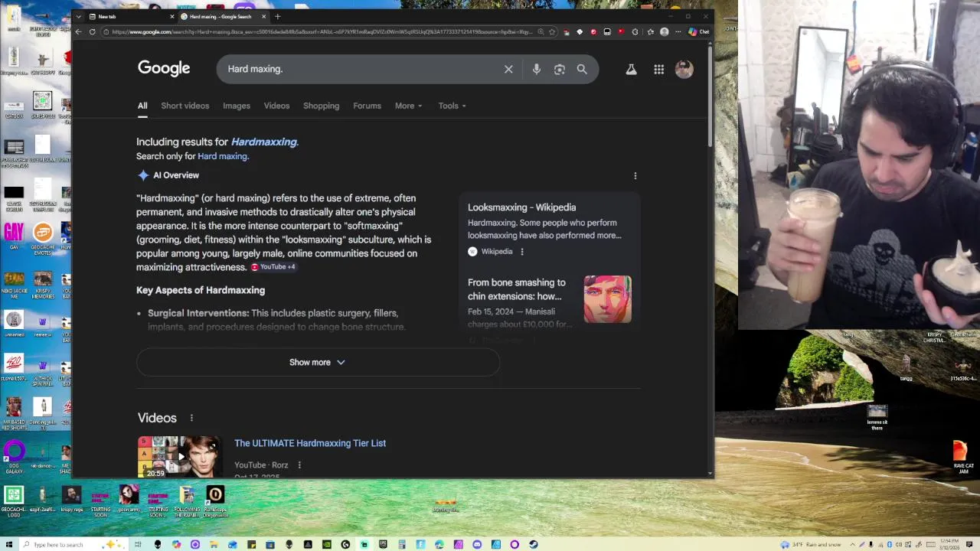Open Looksmaxxing - Wikipedia source card

point(550,230)
